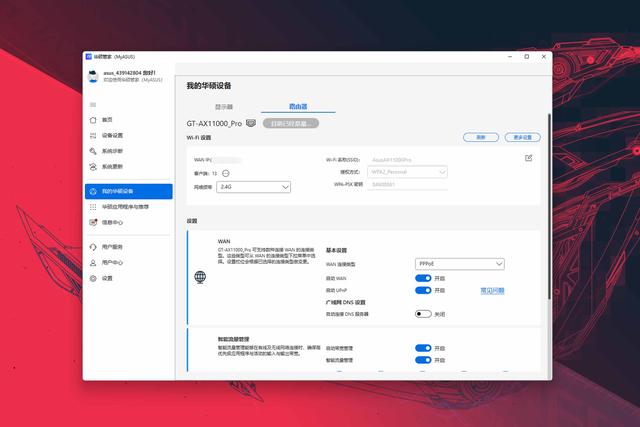Image resolution: width=640 pixels, height=427 pixels.
Task: Click the Wi-Fi SSID name field
Action: click(x=407, y=160)
